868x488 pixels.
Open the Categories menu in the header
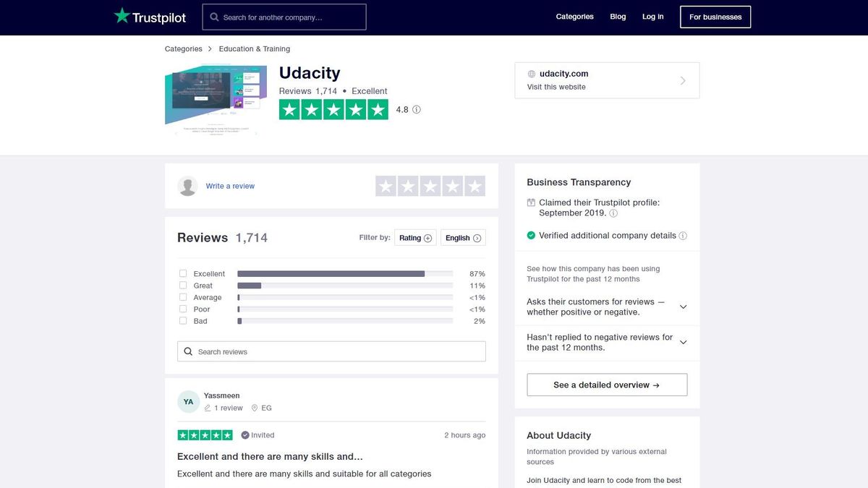574,16
